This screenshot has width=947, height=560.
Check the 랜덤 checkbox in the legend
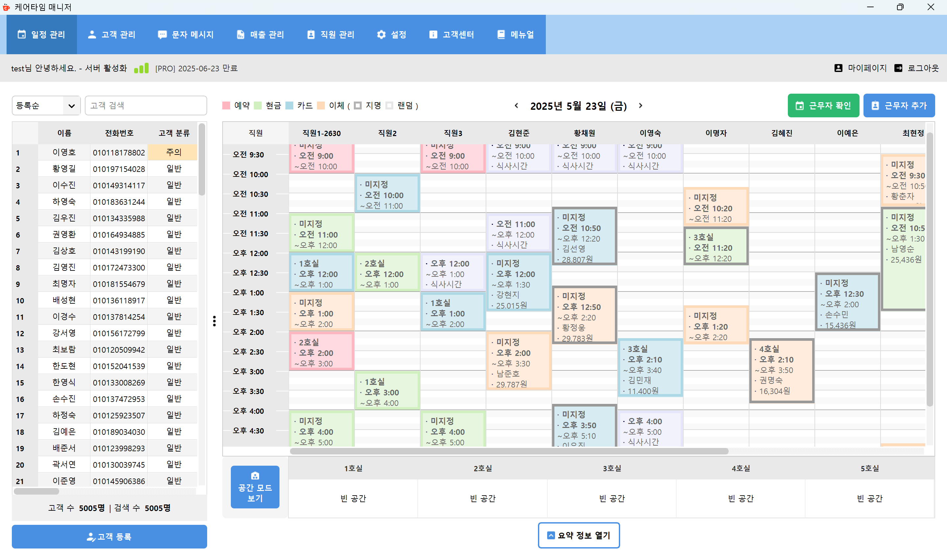tap(390, 106)
